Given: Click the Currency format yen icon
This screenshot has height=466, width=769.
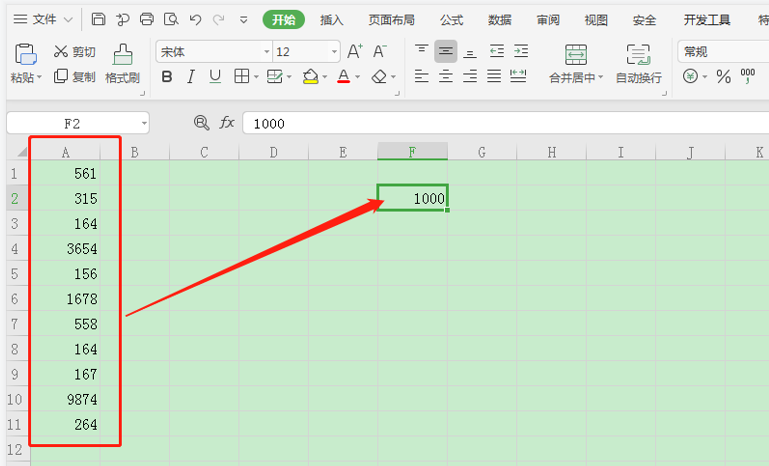Looking at the screenshot, I should tap(690, 77).
